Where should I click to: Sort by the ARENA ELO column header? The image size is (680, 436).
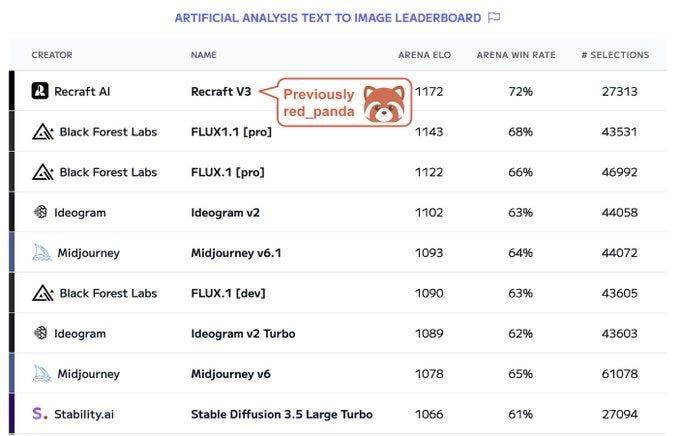tap(425, 55)
